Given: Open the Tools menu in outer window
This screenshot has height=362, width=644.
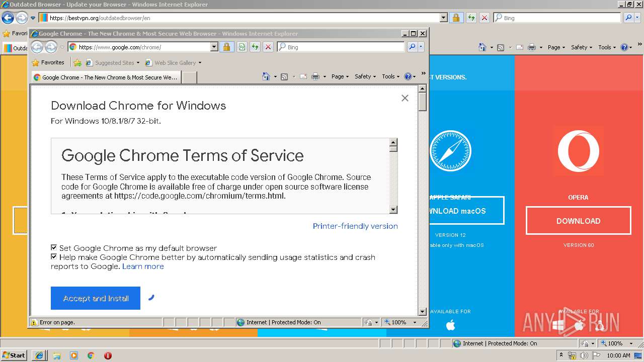Looking at the screenshot, I should click(607, 47).
